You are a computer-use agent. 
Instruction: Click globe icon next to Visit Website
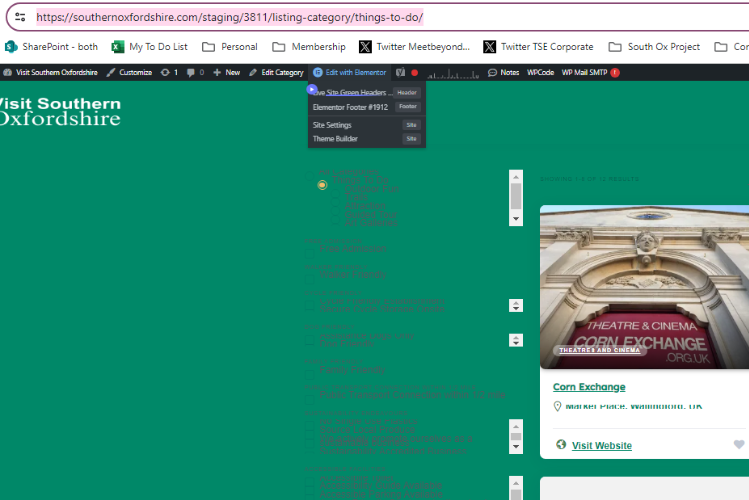pos(561,445)
